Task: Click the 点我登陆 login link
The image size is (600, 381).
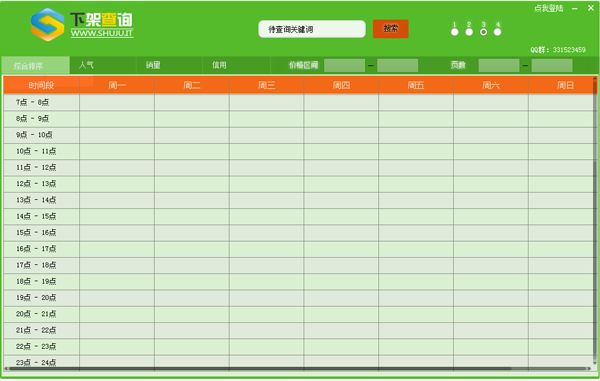Action: point(549,8)
